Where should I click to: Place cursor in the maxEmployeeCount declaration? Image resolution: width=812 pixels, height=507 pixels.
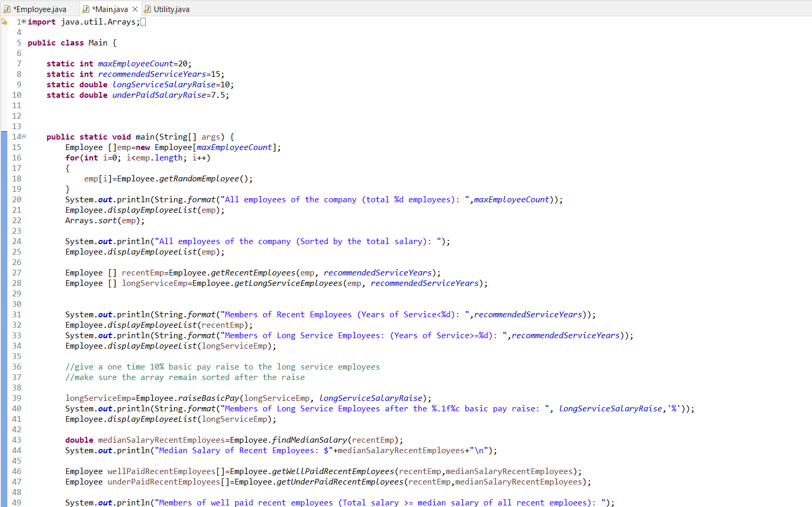[x=135, y=63]
